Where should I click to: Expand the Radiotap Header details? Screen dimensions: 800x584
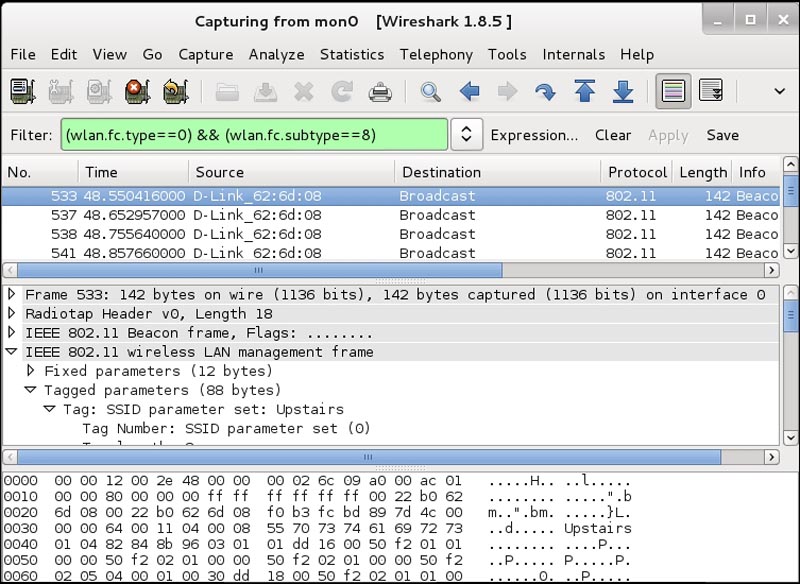tap(10, 313)
